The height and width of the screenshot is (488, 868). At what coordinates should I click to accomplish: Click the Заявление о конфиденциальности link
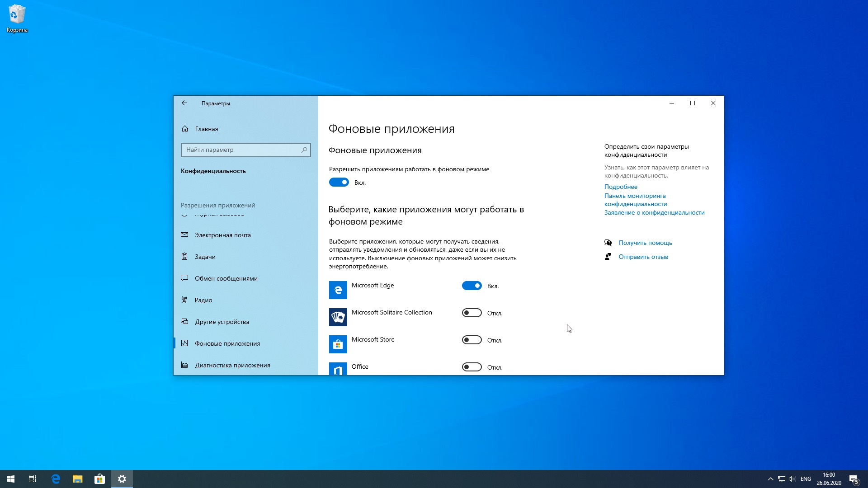click(654, 212)
